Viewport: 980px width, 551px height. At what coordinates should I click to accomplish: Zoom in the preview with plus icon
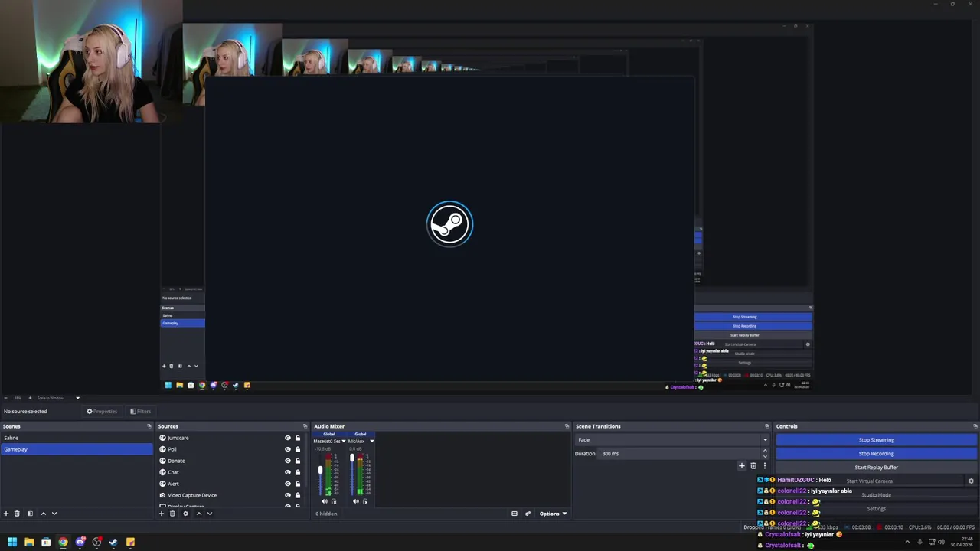30,398
